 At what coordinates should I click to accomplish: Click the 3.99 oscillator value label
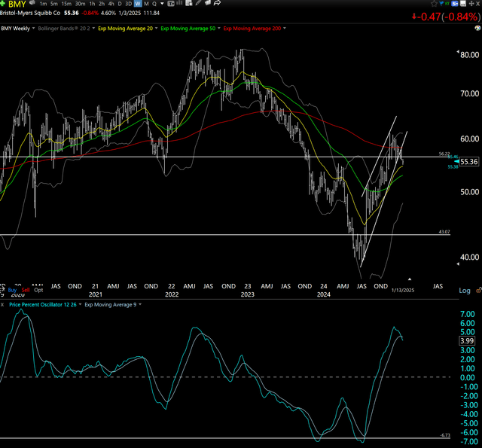coord(467,341)
